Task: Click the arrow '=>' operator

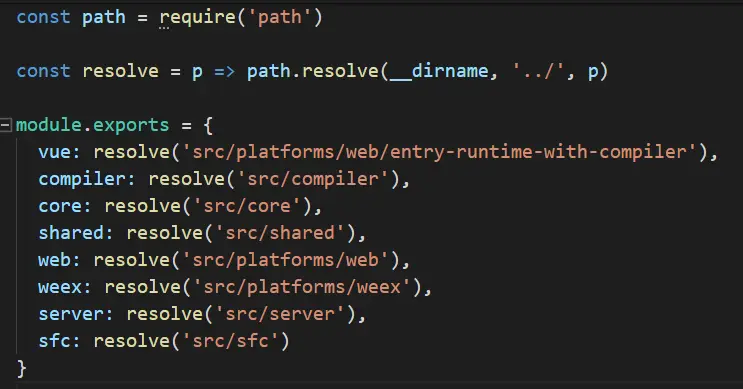Action: pyautogui.click(x=224, y=72)
